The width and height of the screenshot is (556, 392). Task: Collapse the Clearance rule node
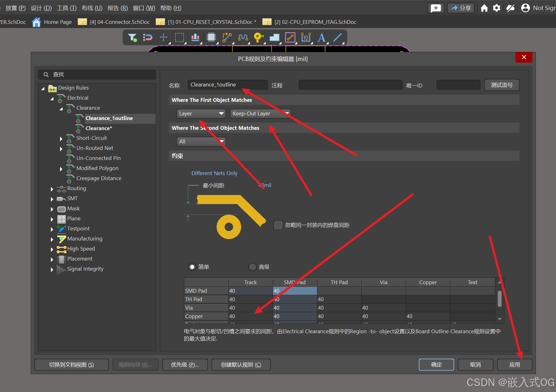[x=61, y=109]
